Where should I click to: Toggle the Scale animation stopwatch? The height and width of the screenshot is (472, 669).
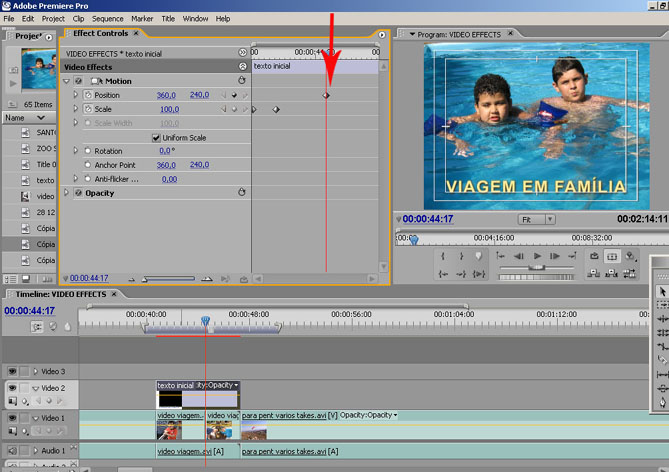click(87, 109)
